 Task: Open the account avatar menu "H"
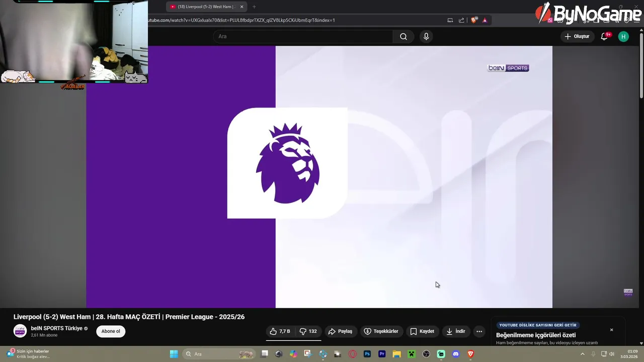point(623,36)
